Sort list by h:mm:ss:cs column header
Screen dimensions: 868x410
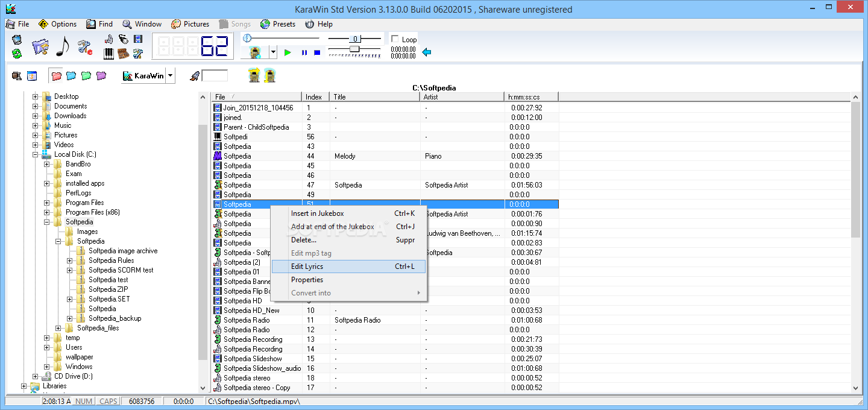click(532, 96)
